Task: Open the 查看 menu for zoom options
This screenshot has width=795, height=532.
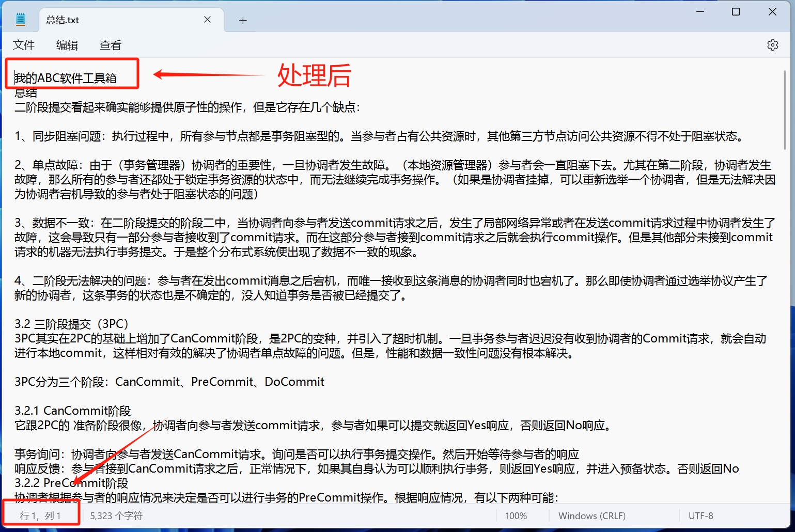Action: [110, 45]
